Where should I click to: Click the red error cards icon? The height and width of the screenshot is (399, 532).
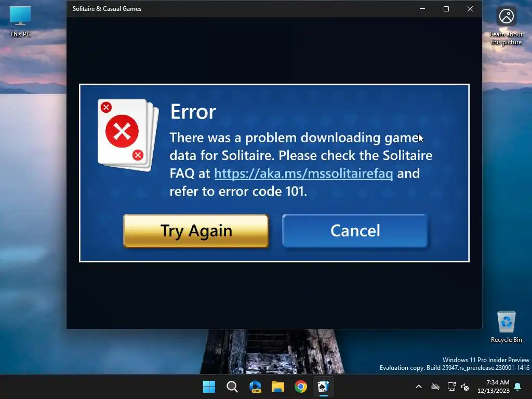tap(128, 135)
